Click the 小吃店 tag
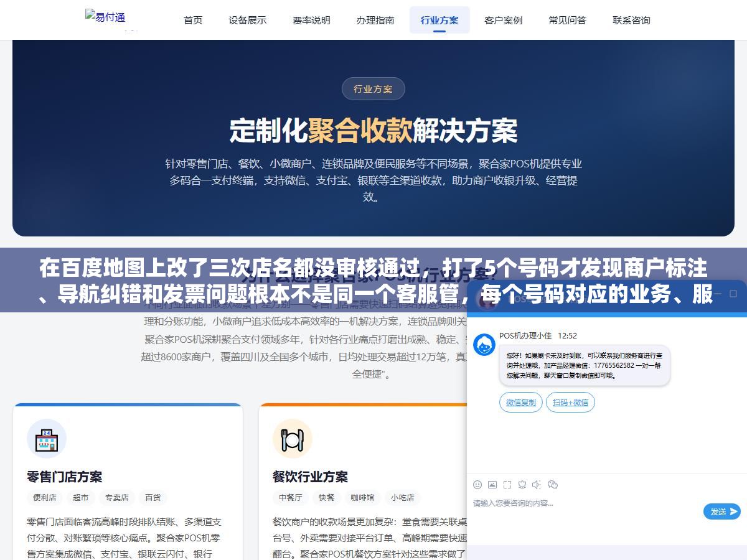Image resolution: width=747 pixels, height=560 pixels. (x=403, y=498)
